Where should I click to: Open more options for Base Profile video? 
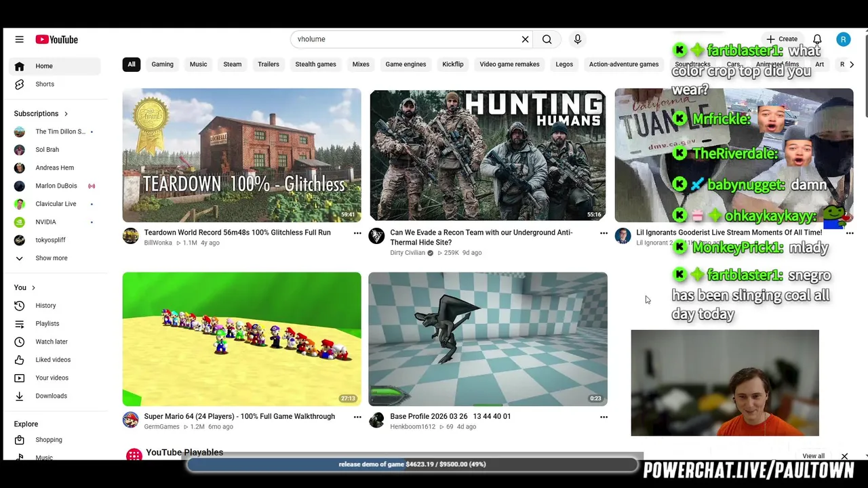coord(604,417)
